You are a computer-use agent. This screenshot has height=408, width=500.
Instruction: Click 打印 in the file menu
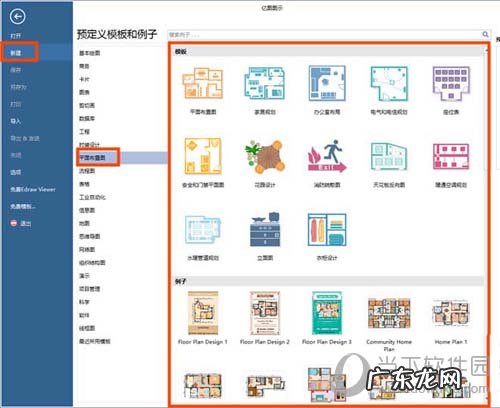(16, 104)
